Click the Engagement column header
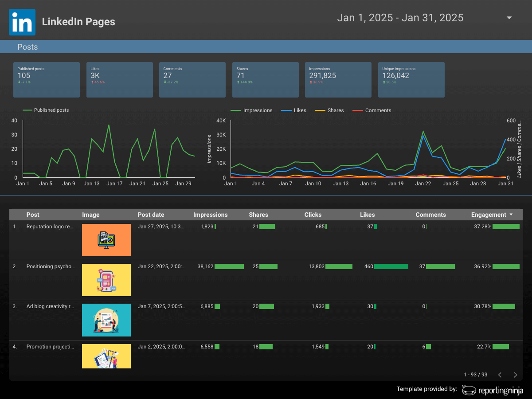This screenshot has height=399, width=532. pyautogui.click(x=489, y=215)
